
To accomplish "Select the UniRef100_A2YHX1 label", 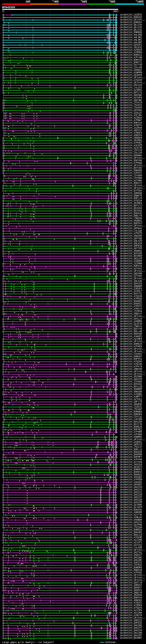I will pos(131,268).
